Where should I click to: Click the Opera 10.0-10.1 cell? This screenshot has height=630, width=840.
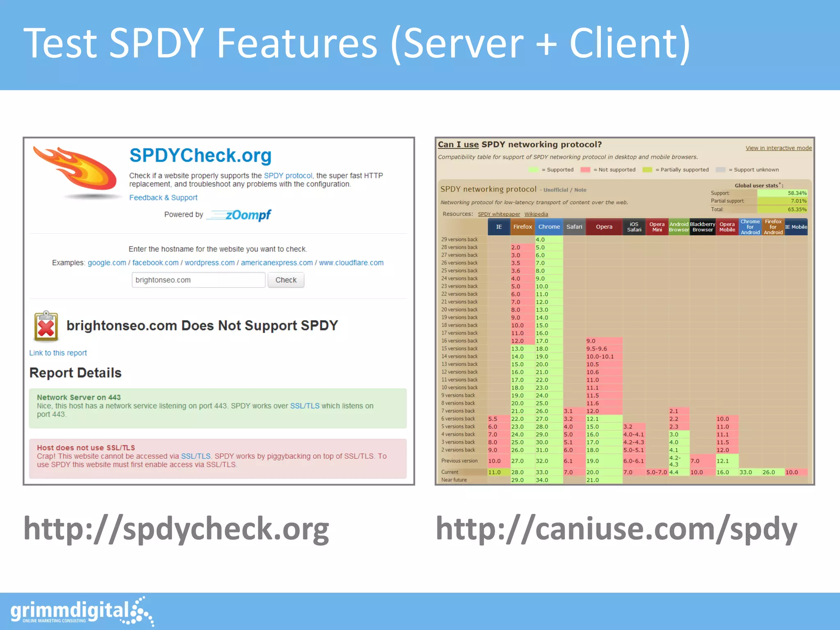pos(604,356)
